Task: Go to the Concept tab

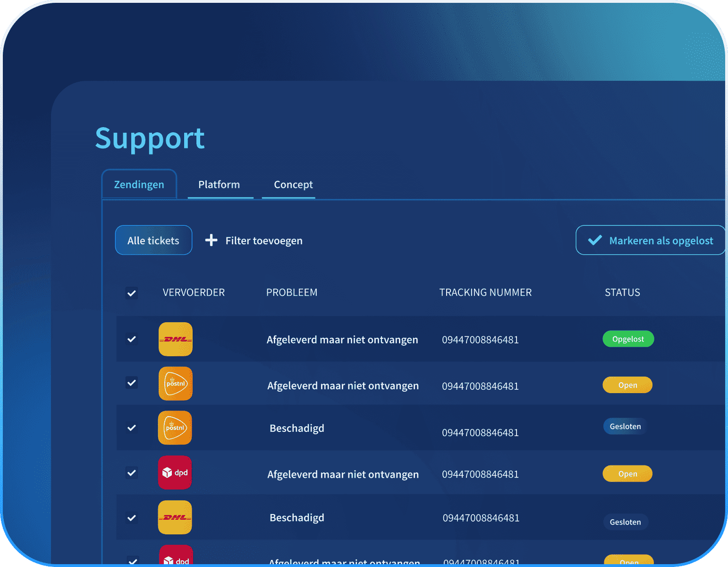Action: [293, 184]
